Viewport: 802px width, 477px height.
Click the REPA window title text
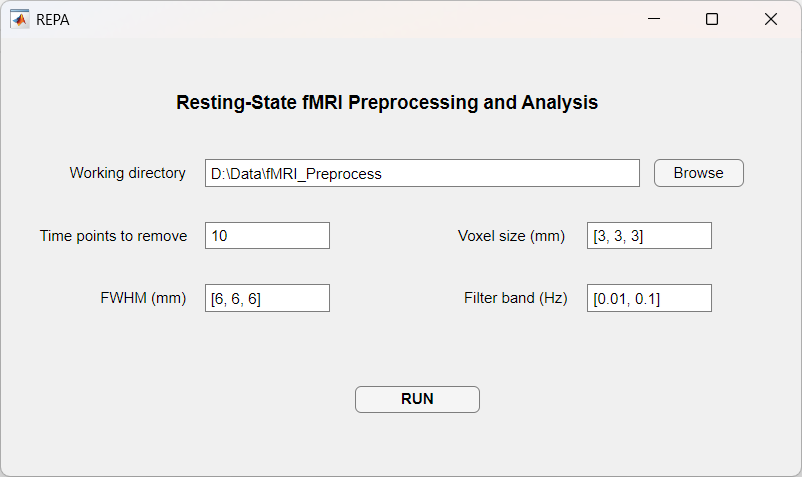[x=53, y=19]
